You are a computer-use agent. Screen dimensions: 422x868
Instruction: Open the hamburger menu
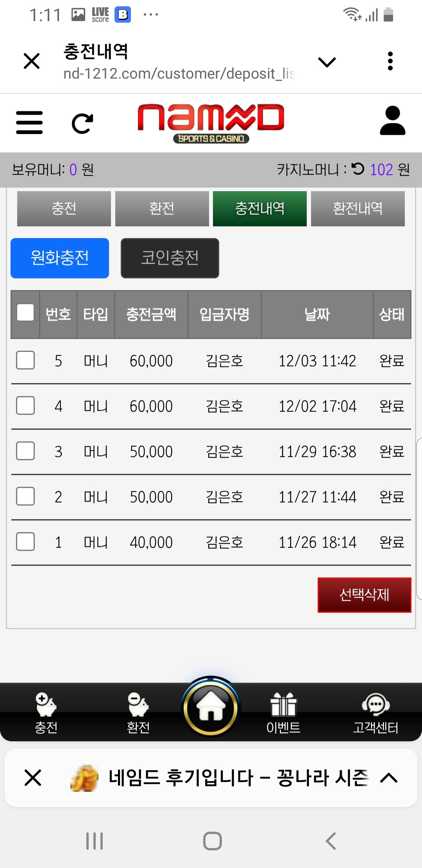[x=29, y=122]
